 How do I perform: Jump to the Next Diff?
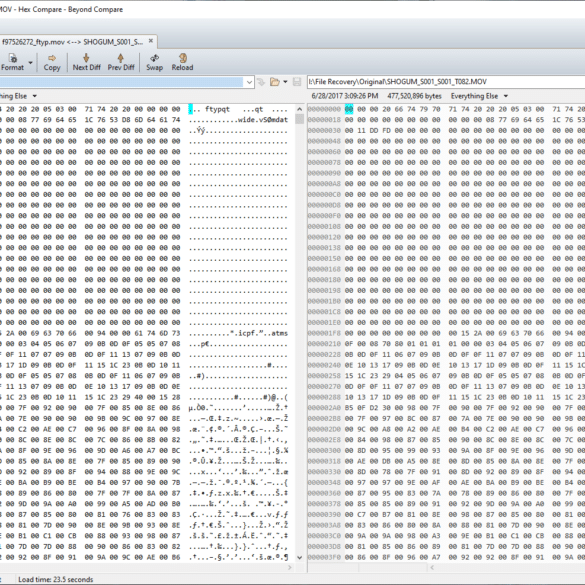click(87, 62)
